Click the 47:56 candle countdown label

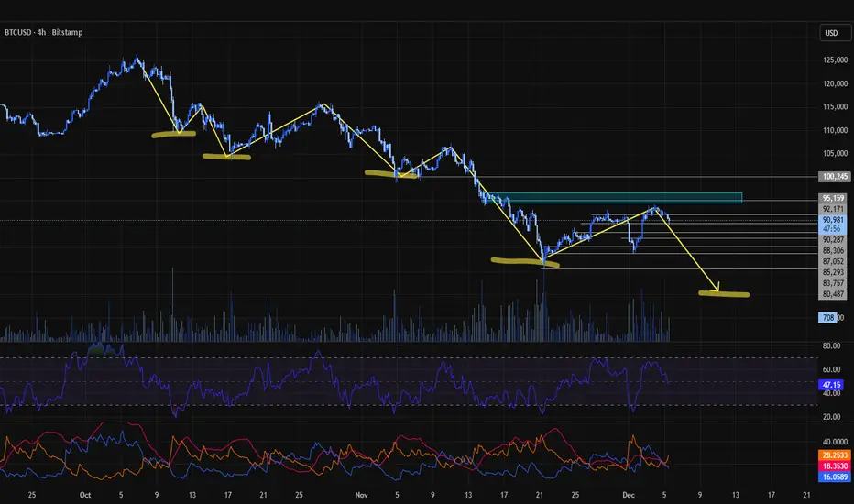[833, 229]
